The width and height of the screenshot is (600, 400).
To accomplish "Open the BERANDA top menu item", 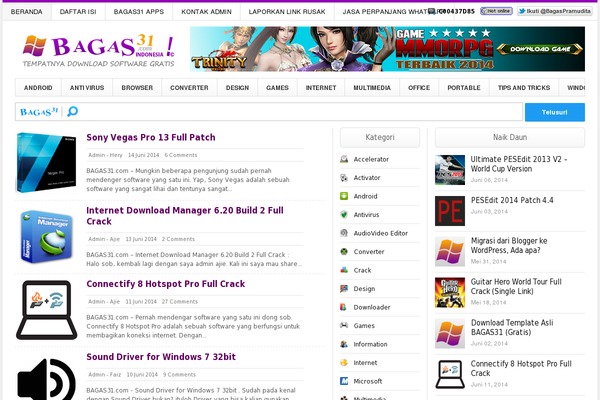I will 26,12.
